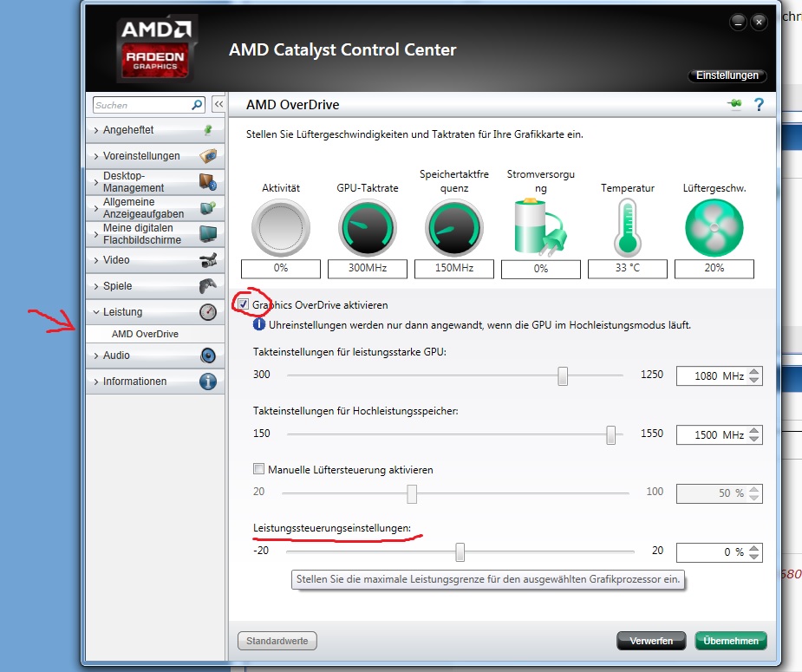Minimize the Catalyst Control Center window
The width and height of the screenshot is (802, 672).
coord(738,22)
